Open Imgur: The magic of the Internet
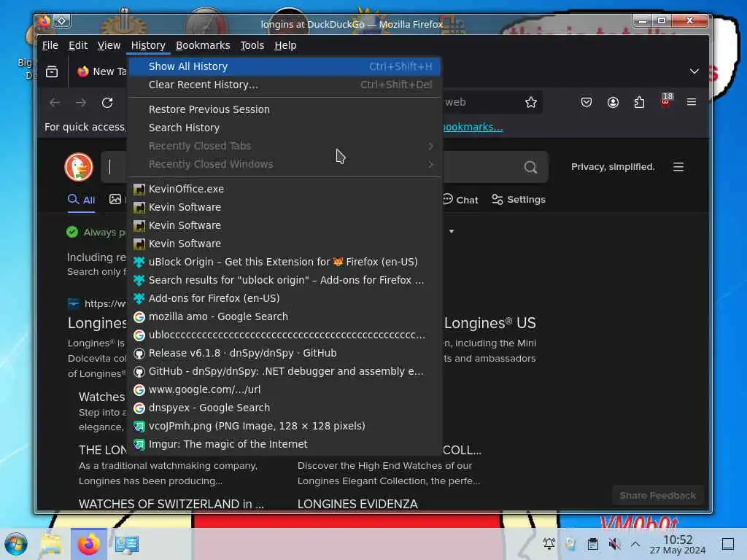The height and width of the screenshot is (560, 747). 285,444
